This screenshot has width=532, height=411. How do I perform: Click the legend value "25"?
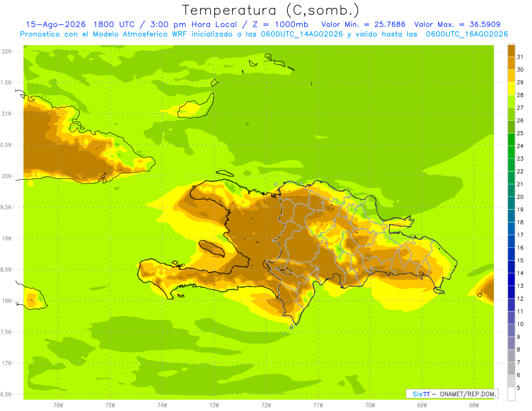point(520,133)
